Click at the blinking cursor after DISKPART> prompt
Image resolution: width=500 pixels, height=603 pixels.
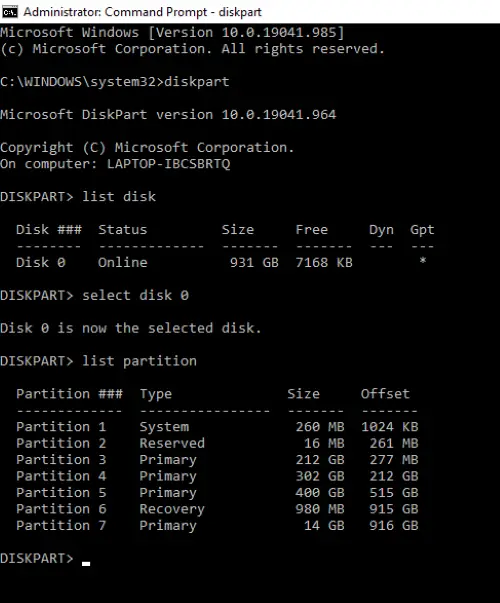[86, 564]
